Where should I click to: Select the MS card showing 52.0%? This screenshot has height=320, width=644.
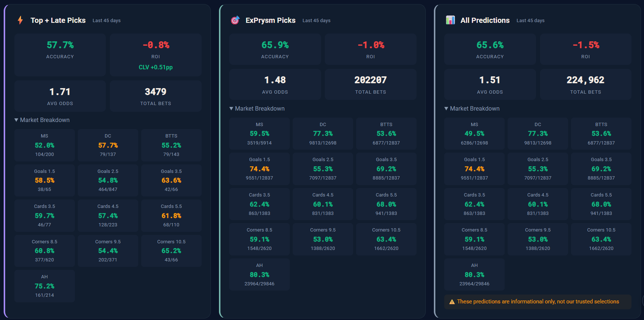(x=45, y=145)
